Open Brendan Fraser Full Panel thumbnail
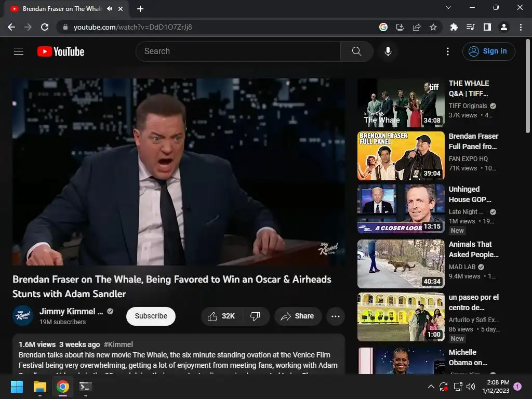 [x=401, y=156]
